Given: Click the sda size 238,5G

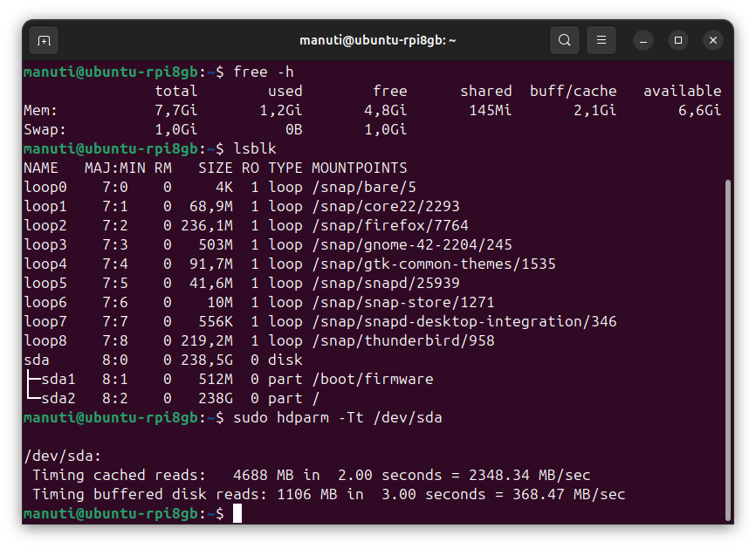Looking at the screenshot, I should coord(207,360).
